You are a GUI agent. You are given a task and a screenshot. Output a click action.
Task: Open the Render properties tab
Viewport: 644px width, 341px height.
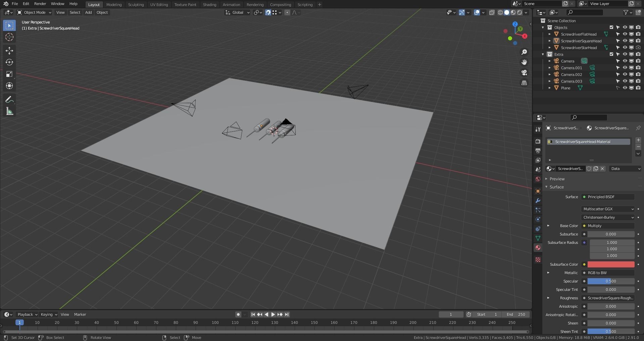(x=538, y=141)
